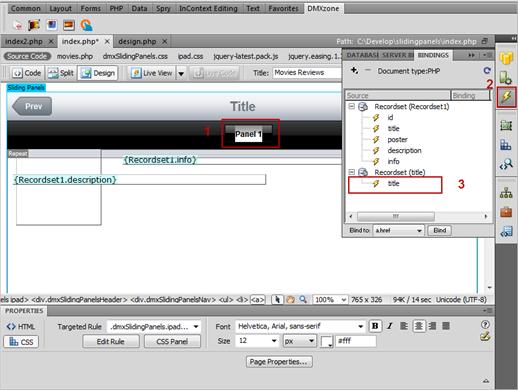518x390 pixels.
Task: Open Properties panel help question mark
Action: coord(485,324)
